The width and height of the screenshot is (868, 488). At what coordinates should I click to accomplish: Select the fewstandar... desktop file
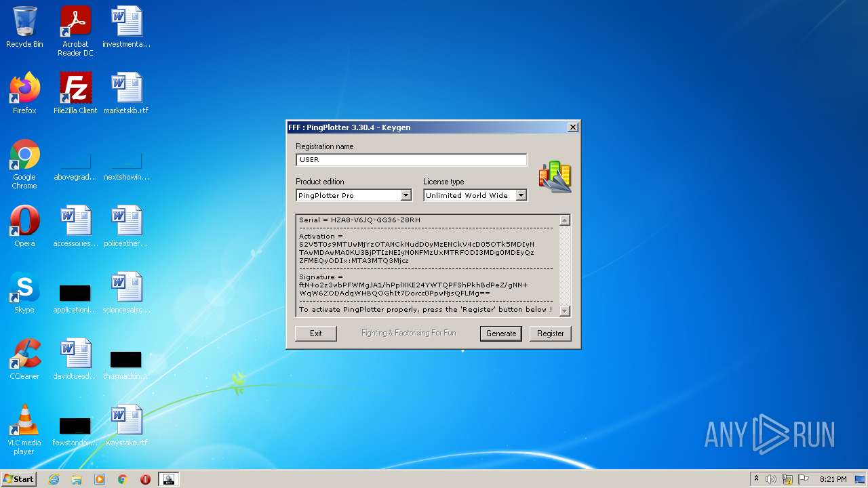[x=75, y=431]
